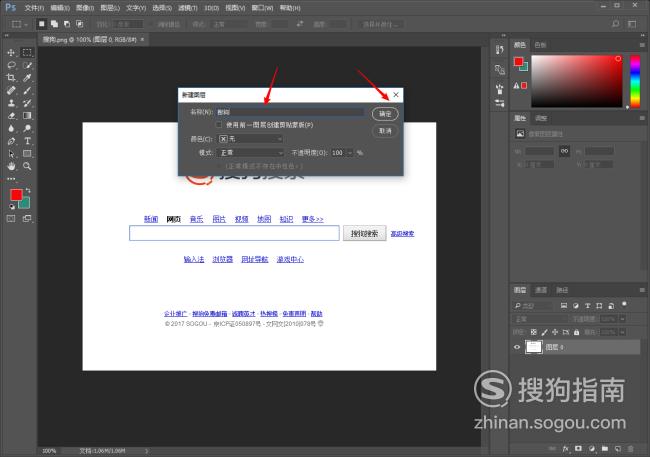Select the Hand tool
Image resolution: width=650 pixels, height=457 pixels.
11,166
